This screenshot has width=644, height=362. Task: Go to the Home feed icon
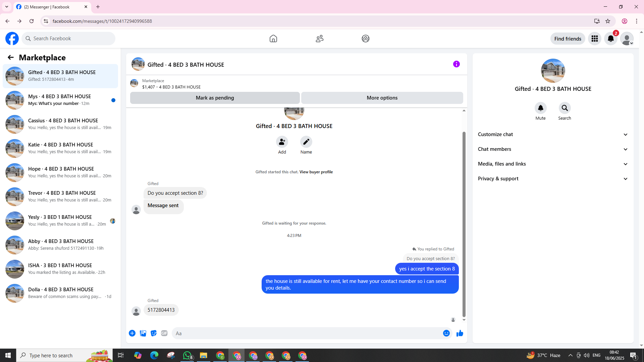273,39
